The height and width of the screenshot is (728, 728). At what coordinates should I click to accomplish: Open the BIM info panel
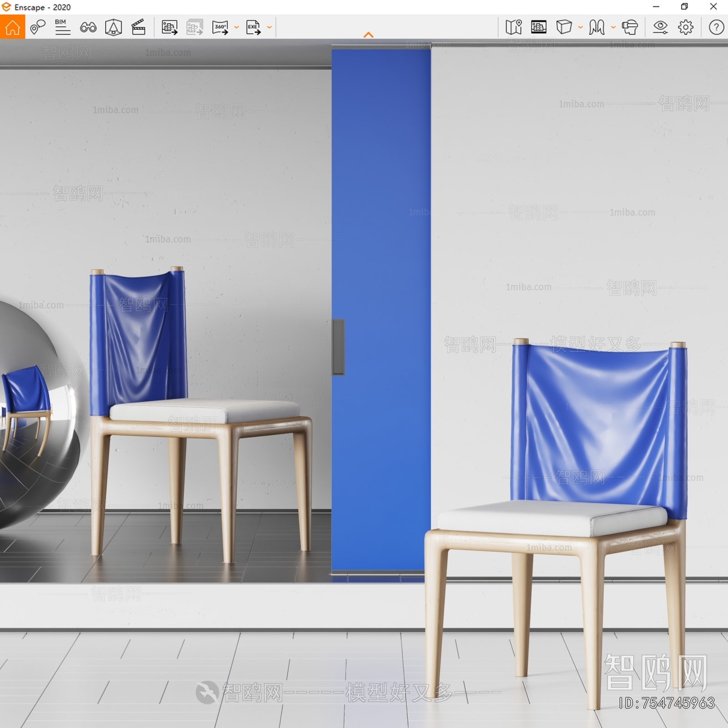click(x=62, y=27)
